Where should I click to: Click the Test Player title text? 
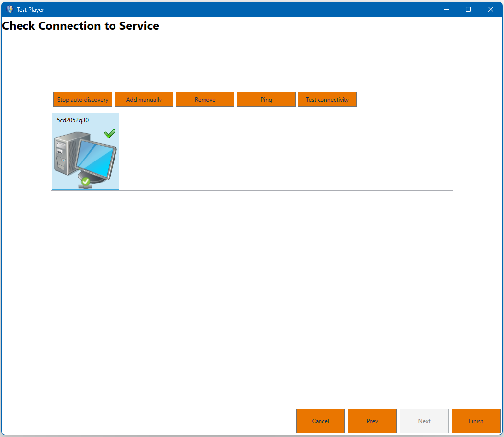point(31,9)
